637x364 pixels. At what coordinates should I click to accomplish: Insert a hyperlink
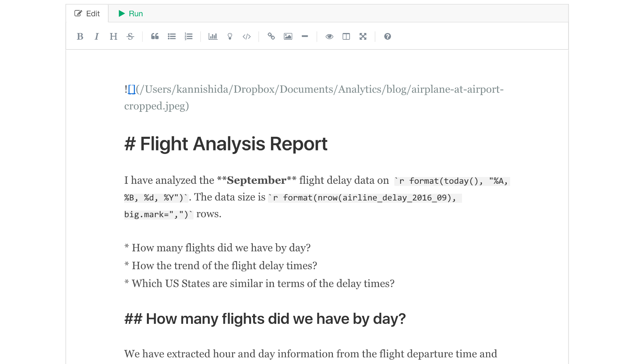(x=271, y=37)
